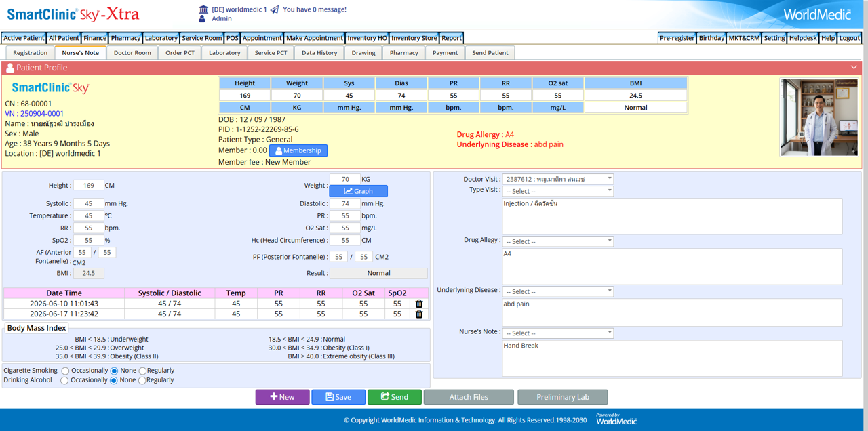Collapse the Patient Profile panel chevron
This screenshot has height=431, width=868.
click(854, 68)
